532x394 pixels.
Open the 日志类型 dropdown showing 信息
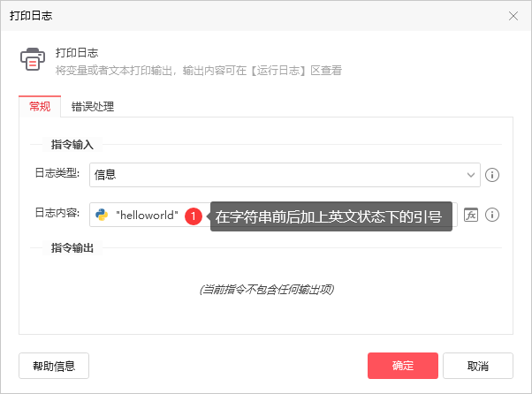pyautogui.click(x=285, y=175)
